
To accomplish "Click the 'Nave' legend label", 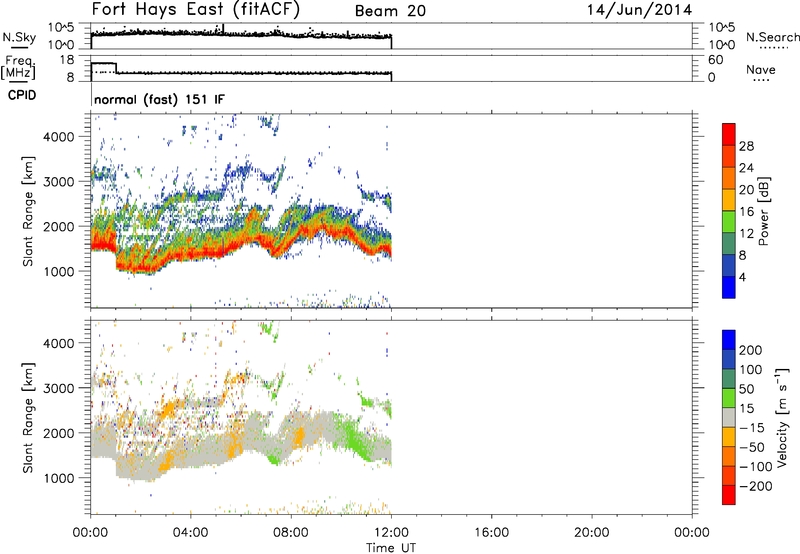I will (761, 70).
